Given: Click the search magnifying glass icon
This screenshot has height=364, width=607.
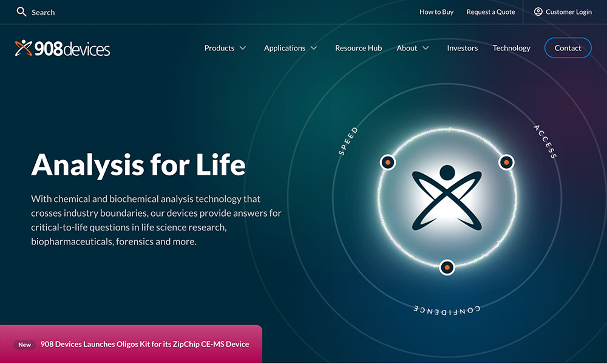Looking at the screenshot, I should tap(22, 12).
